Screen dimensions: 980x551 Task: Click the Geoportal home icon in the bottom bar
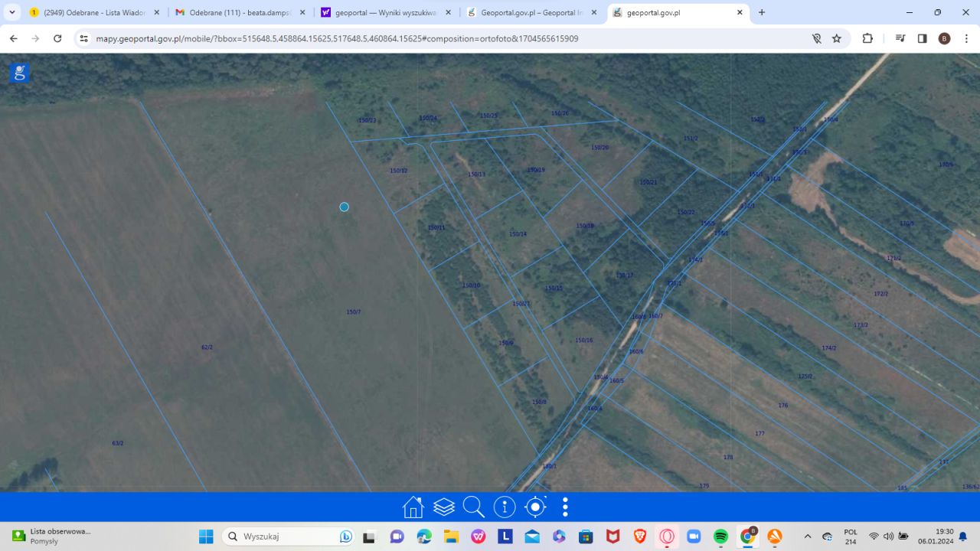[413, 507]
